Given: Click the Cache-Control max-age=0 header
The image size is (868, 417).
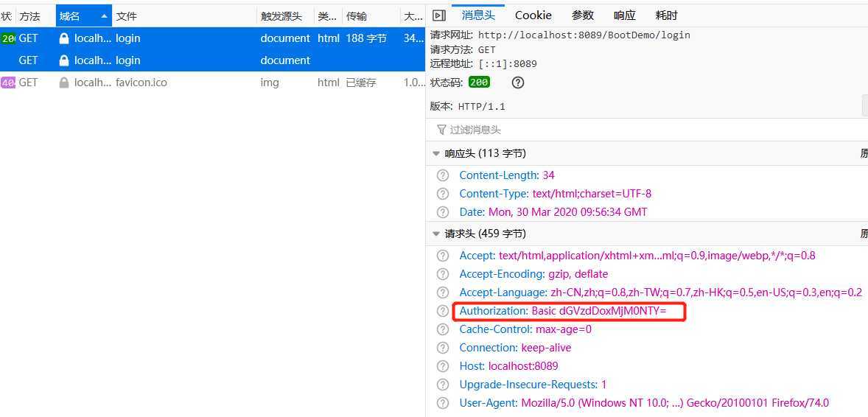Looking at the screenshot, I should tap(525, 329).
